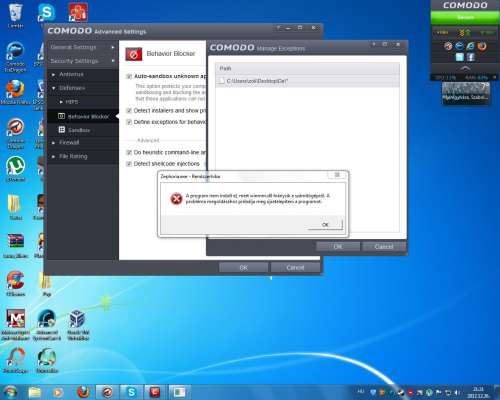Image resolution: width=500 pixels, height=400 pixels.
Task: Toggle Define exceptions for behavior checkbox
Action: pyautogui.click(x=129, y=122)
